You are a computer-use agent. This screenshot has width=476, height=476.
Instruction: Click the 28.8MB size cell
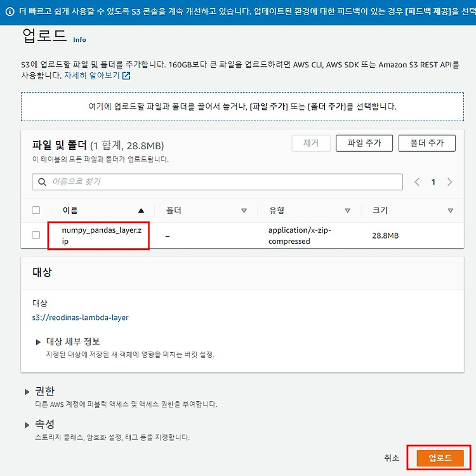click(385, 235)
